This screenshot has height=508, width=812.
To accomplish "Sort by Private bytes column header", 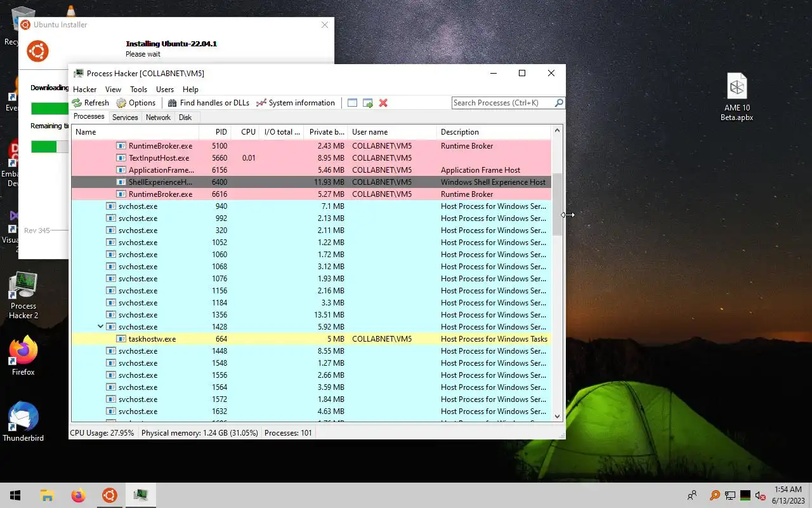I will pos(326,132).
